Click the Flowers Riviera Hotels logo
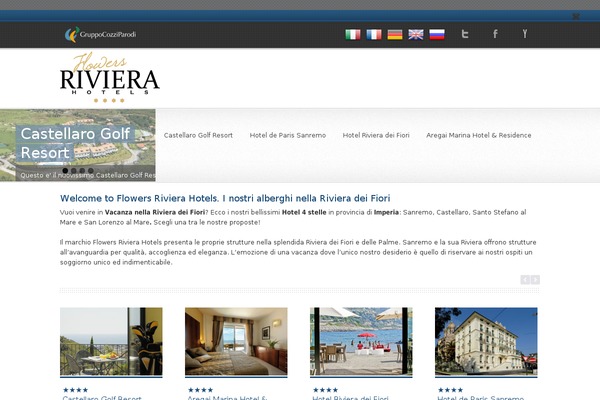Viewport: 600px width, 400px height. (x=109, y=77)
